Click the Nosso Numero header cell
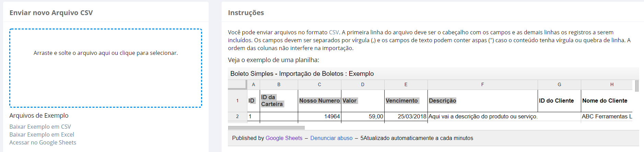The height and width of the screenshot is (152, 644). [x=319, y=101]
